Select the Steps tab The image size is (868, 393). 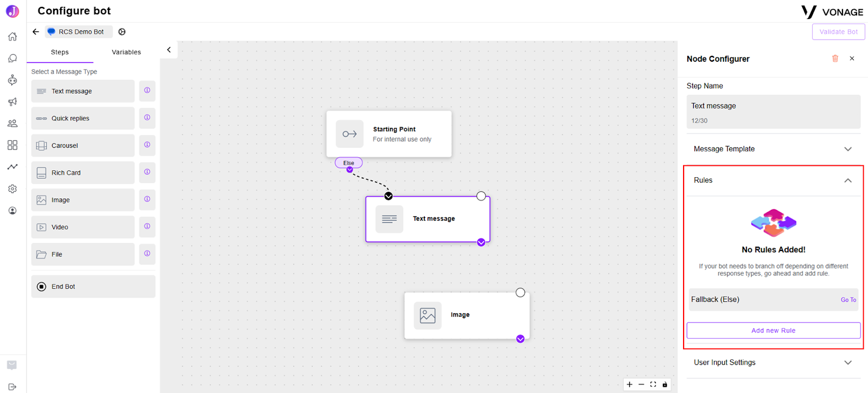[60, 52]
